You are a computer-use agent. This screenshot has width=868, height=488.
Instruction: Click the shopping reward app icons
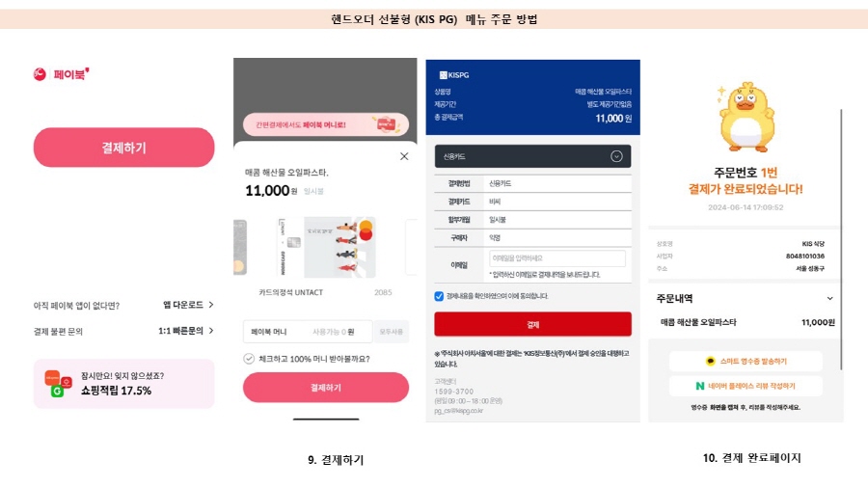click(x=58, y=384)
